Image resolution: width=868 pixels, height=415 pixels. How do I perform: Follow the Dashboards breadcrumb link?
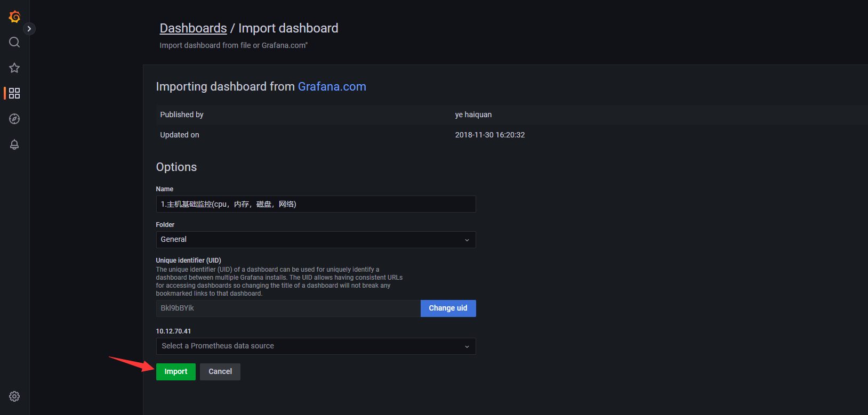point(193,28)
